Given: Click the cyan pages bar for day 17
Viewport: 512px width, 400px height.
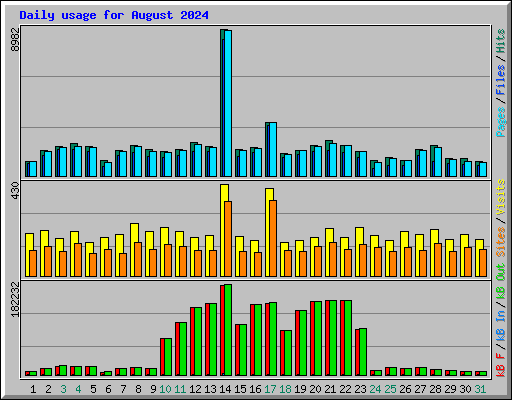Looking at the screenshot, I should [273, 150].
